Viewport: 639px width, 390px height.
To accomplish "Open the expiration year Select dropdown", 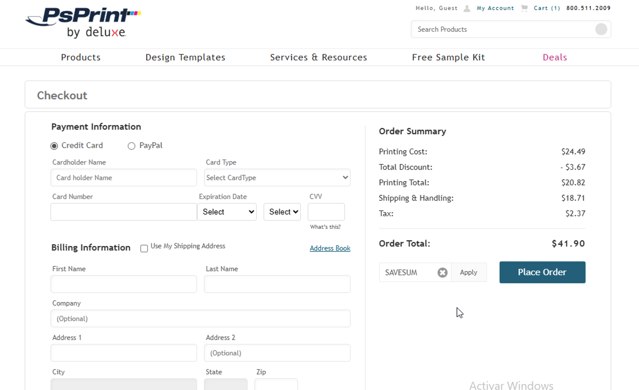I will tap(282, 212).
